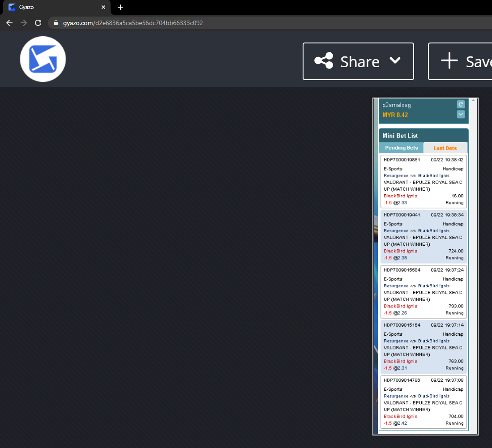Select the Gyazo browser tab
Screen dimensions: 492x448
pyautogui.click(x=56, y=7)
